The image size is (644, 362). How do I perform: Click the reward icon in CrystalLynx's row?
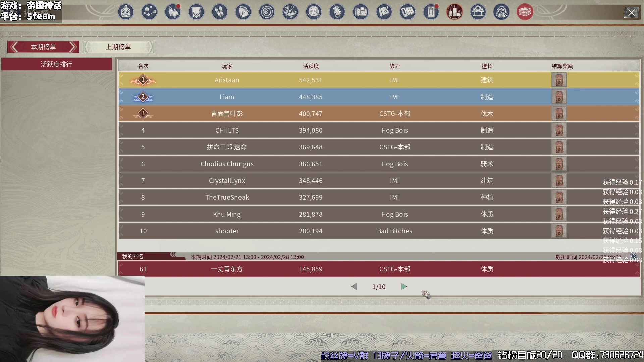559,181
